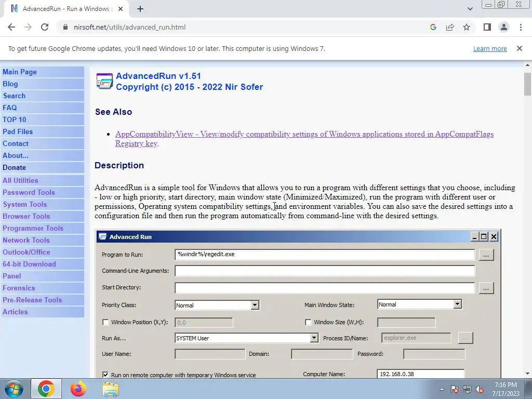Launch Firefox from the taskbar
The height and width of the screenshot is (399, 532).
coord(78,389)
